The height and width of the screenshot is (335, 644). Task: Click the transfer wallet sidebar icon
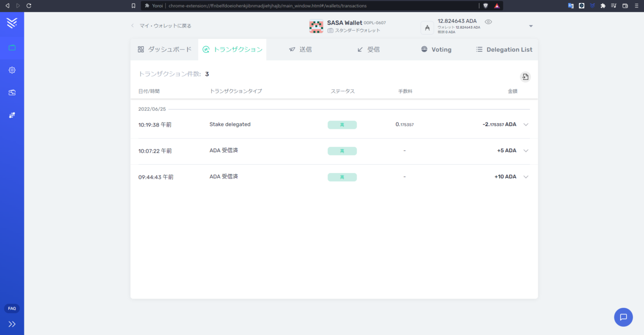(12, 92)
